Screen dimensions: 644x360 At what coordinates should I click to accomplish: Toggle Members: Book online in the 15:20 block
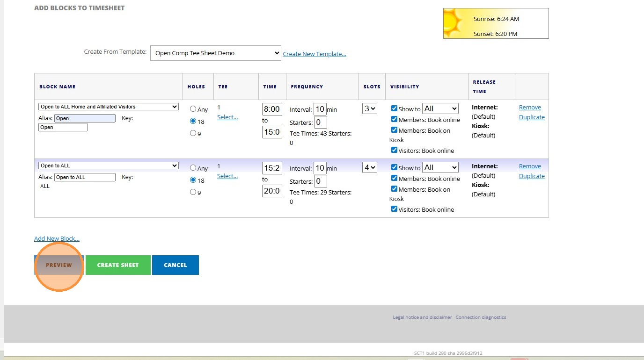click(x=394, y=178)
